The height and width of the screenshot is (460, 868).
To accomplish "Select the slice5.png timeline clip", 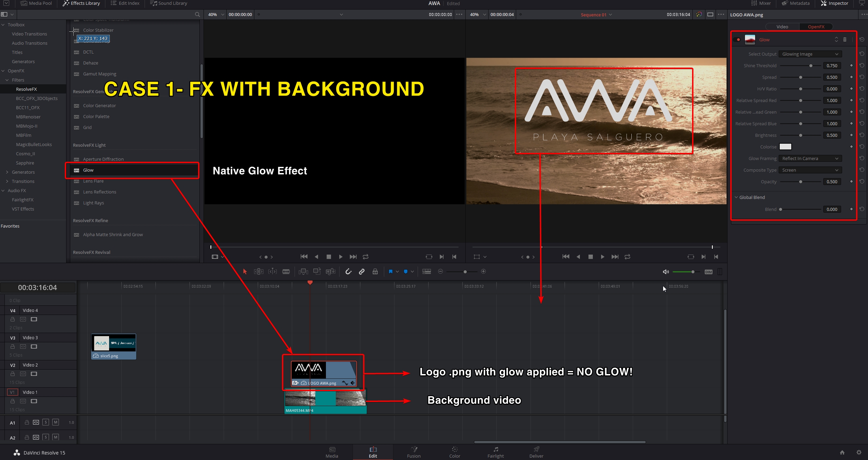I will click(x=114, y=347).
